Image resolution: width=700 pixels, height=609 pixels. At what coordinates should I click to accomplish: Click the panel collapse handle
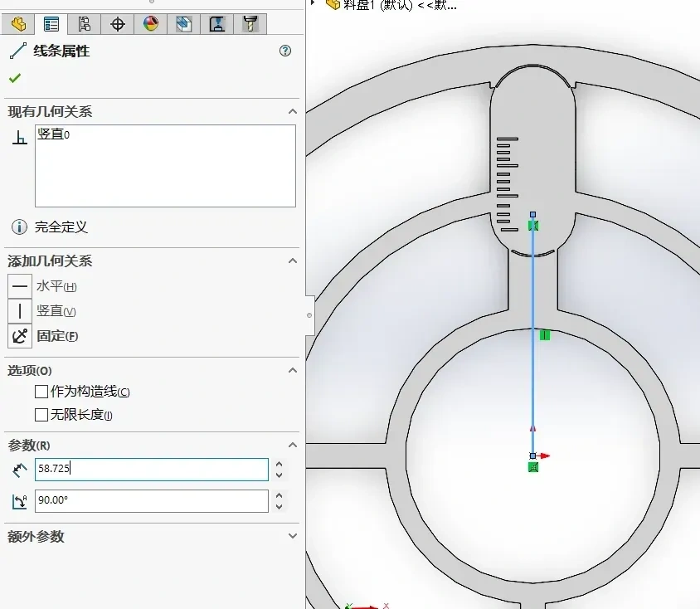coord(309,315)
